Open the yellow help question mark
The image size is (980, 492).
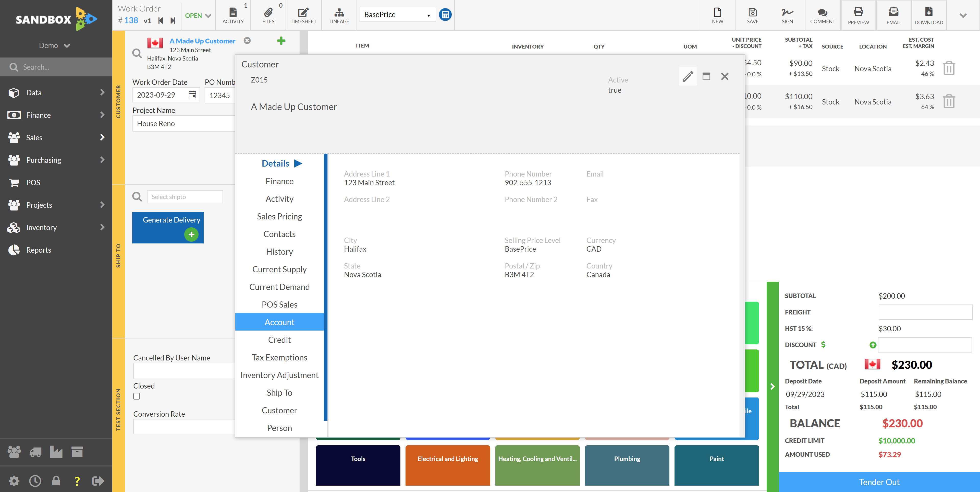tap(77, 481)
